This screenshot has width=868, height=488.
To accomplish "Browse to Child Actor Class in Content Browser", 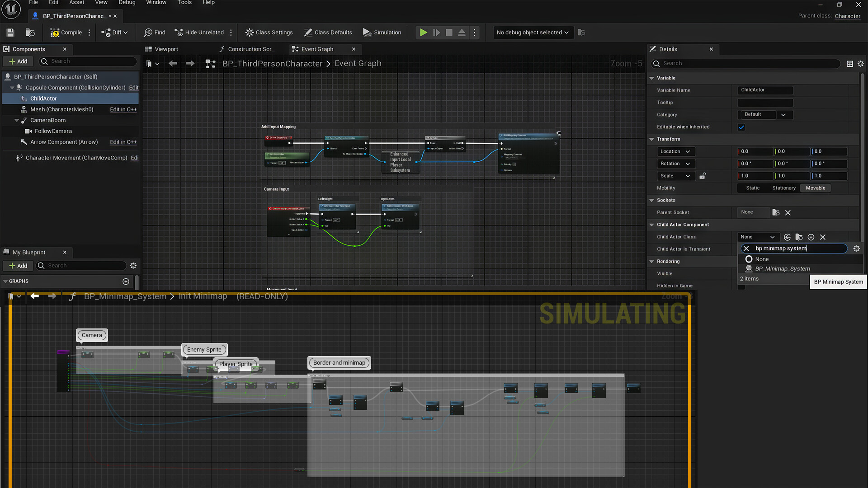I will 799,237.
